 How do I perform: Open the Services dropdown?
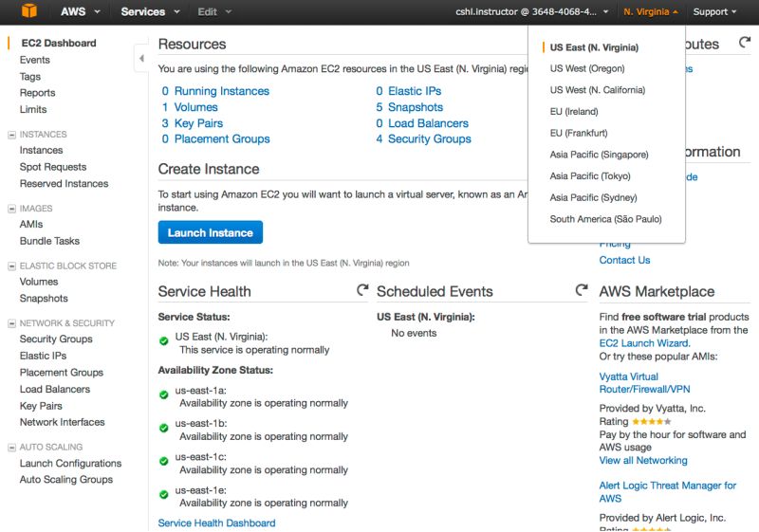[150, 11]
